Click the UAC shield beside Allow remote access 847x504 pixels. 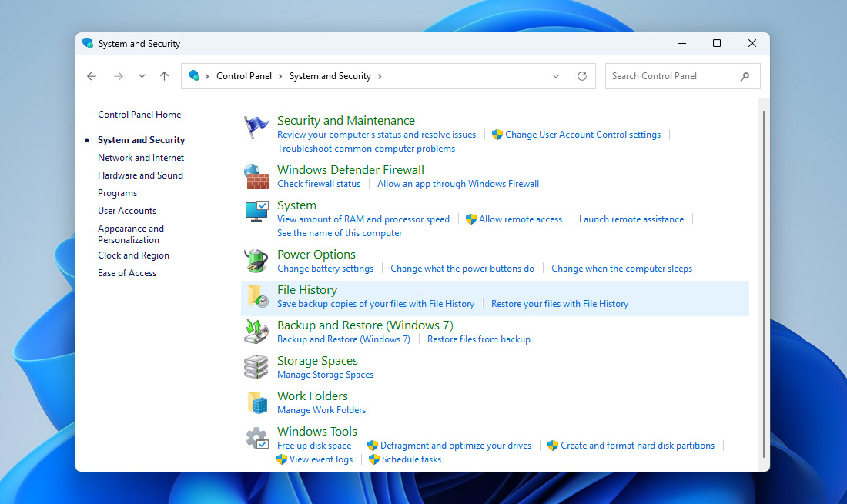470,219
